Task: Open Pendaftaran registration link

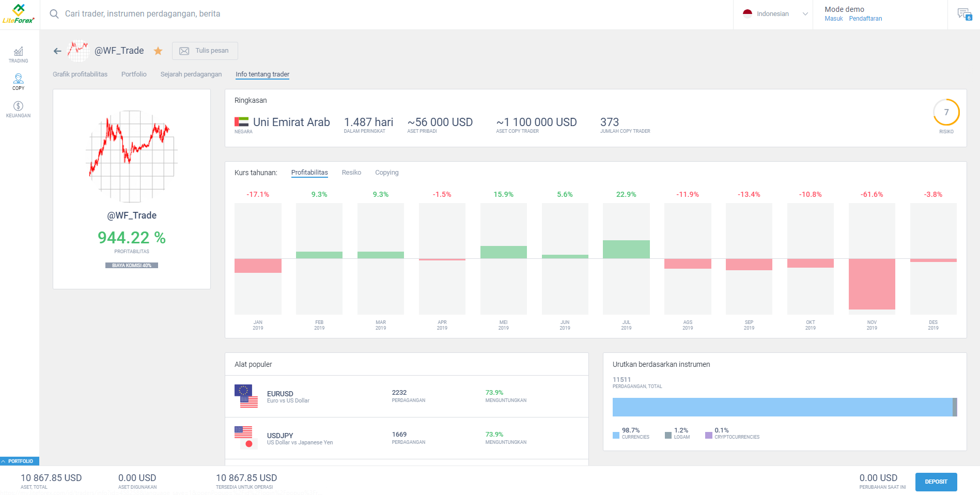Action: pyautogui.click(x=865, y=18)
